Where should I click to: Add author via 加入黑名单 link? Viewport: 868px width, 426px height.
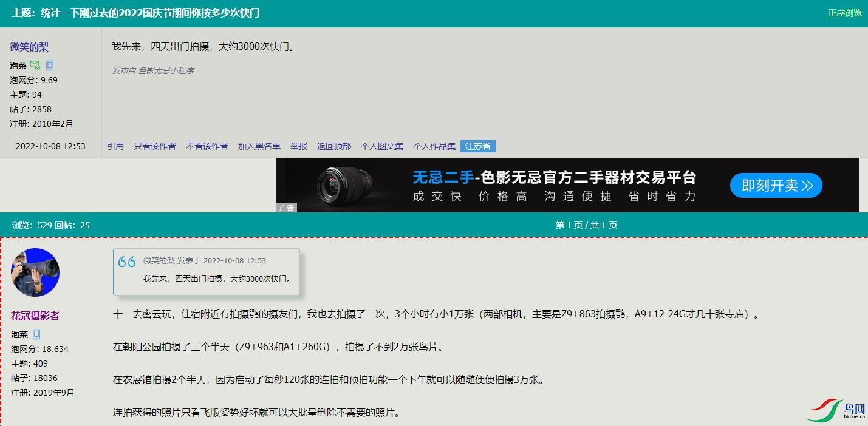click(x=259, y=146)
